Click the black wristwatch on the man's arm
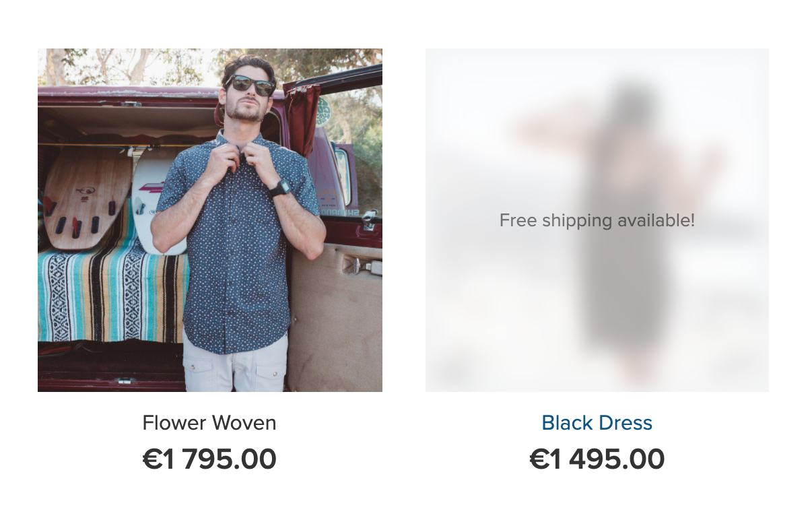This screenshot has width=812, height=528. [x=280, y=188]
